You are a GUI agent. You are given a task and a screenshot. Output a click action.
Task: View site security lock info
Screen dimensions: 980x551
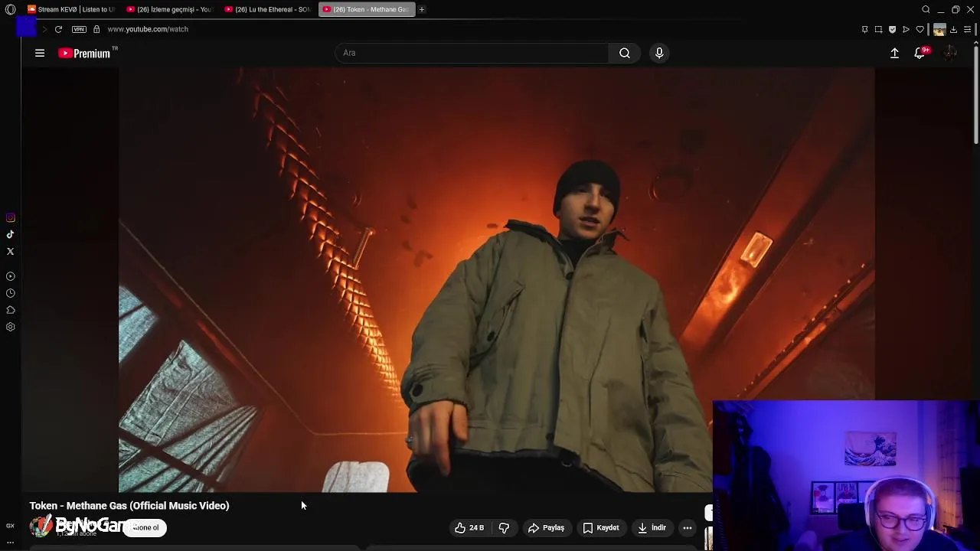(96, 29)
